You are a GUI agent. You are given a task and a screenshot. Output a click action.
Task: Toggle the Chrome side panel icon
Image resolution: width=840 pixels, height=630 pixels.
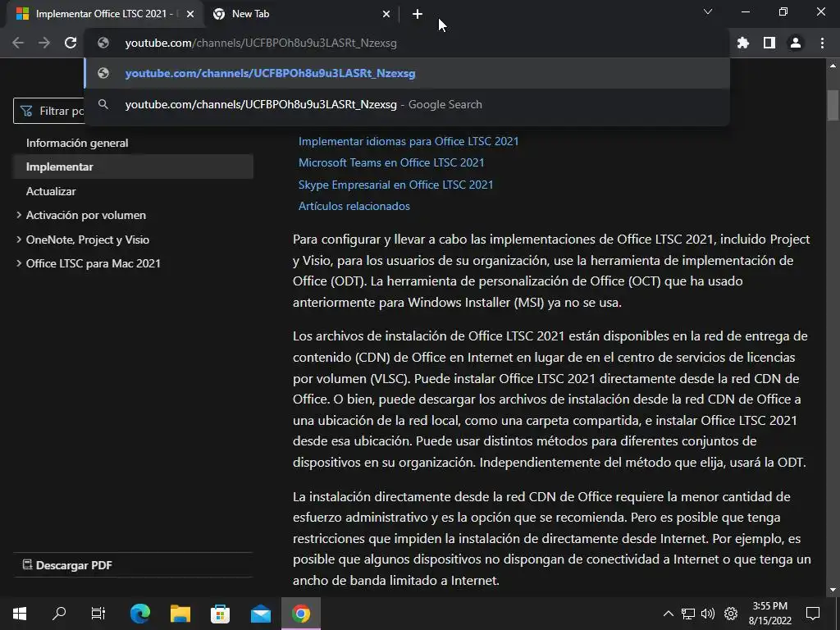pyautogui.click(x=769, y=43)
